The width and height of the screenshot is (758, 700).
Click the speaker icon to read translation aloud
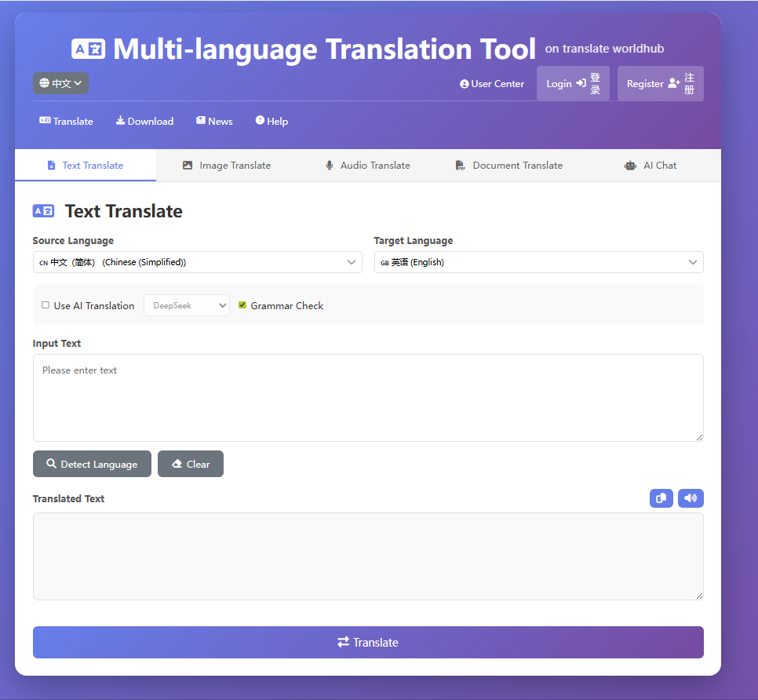click(691, 498)
